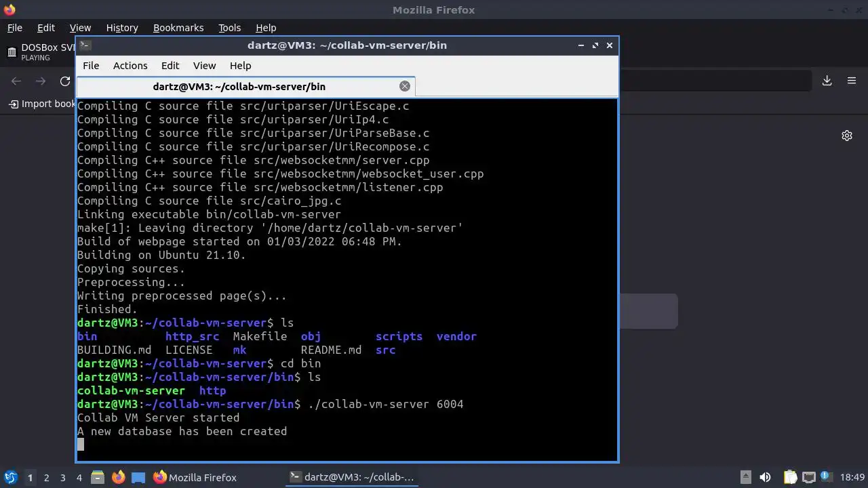
Task: Open the file manager launcher in taskbar
Action: coord(98,477)
